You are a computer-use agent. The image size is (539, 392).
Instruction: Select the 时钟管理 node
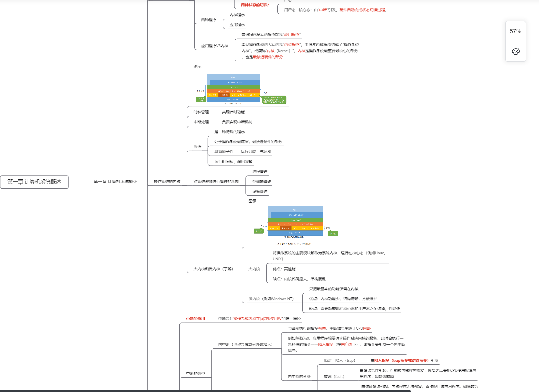201,112
